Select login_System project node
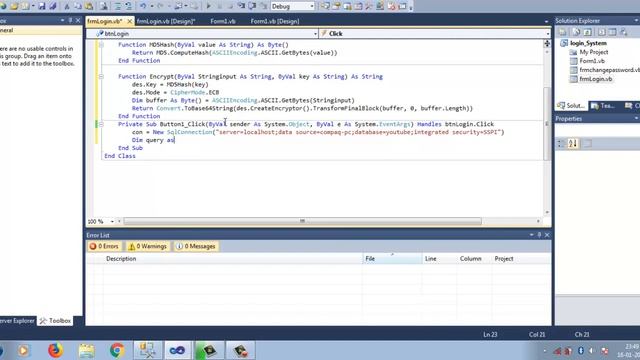 pyautogui.click(x=588, y=43)
